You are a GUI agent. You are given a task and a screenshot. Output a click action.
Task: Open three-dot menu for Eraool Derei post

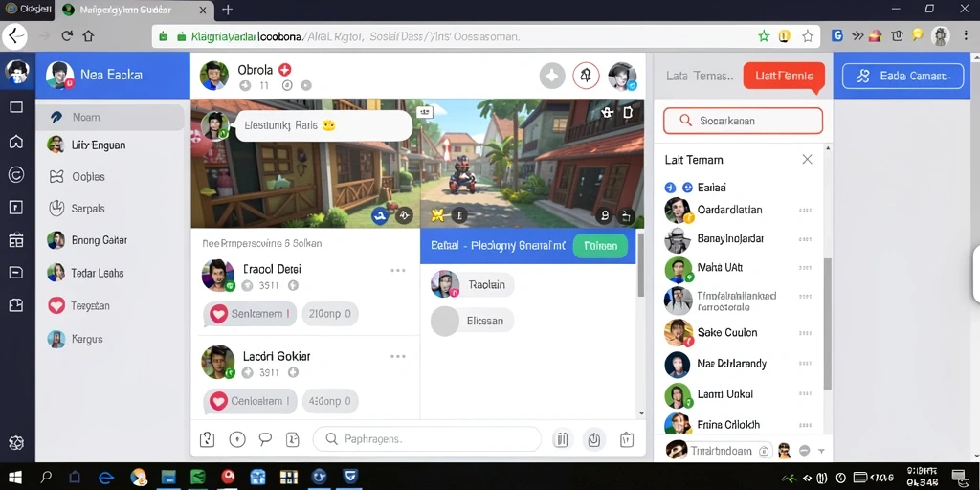pyautogui.click(x=398, y=270)
